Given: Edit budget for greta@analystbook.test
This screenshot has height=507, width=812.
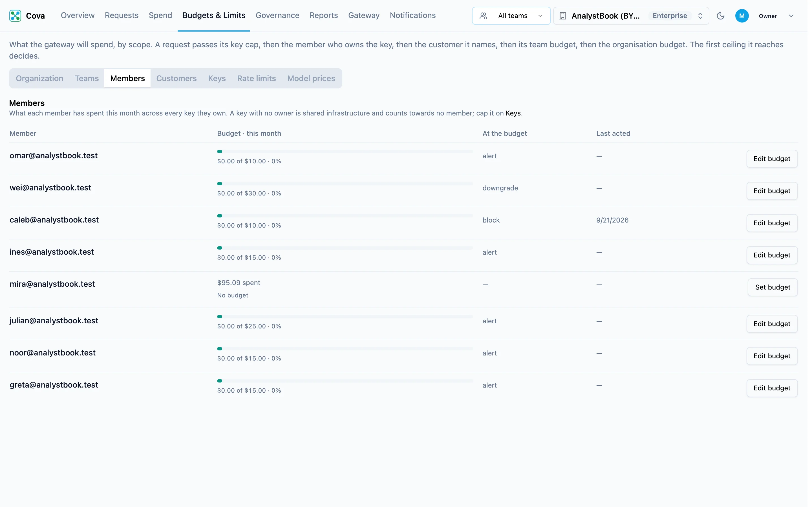Looking at the screenshot, I should pyautogui.click(x=772, y=388).
